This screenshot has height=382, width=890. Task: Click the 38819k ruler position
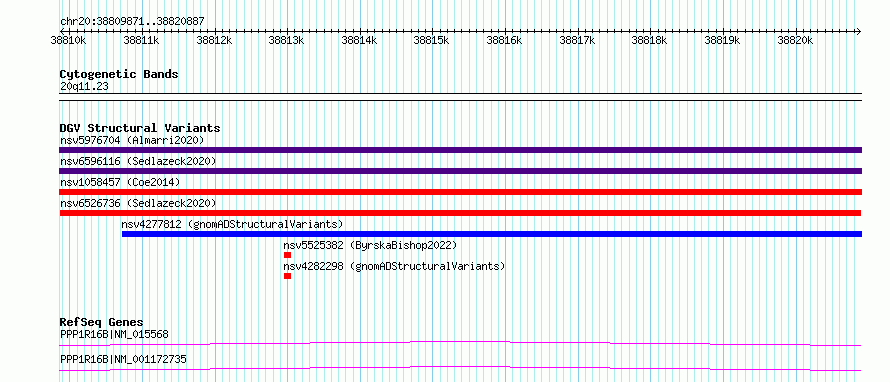[723, 40]
